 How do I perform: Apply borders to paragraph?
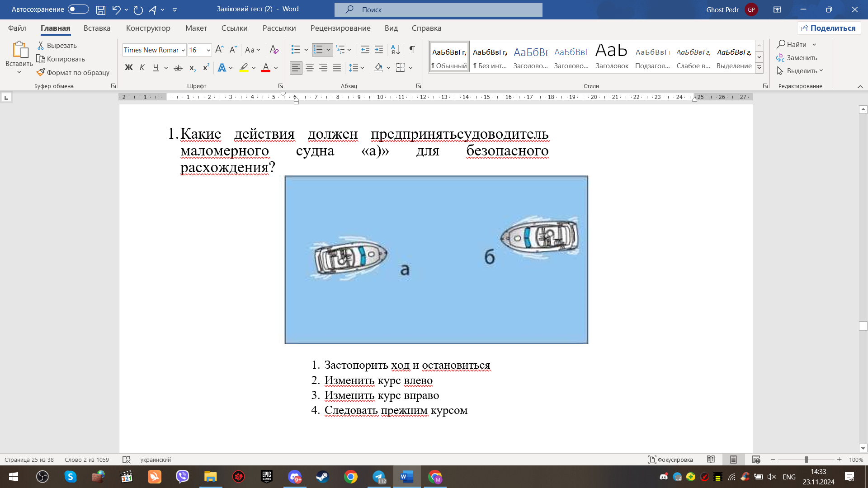[400, 68]
